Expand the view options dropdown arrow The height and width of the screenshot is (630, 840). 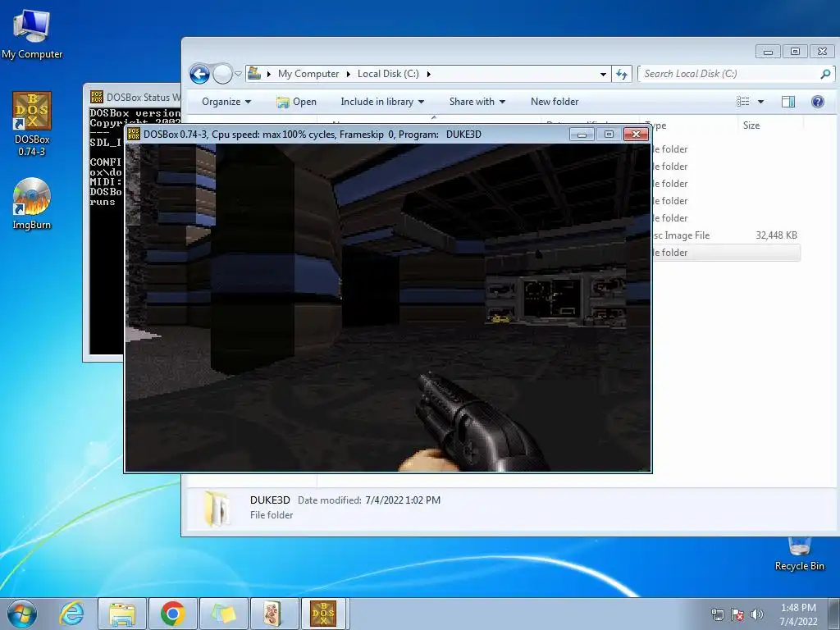[760, 102]
